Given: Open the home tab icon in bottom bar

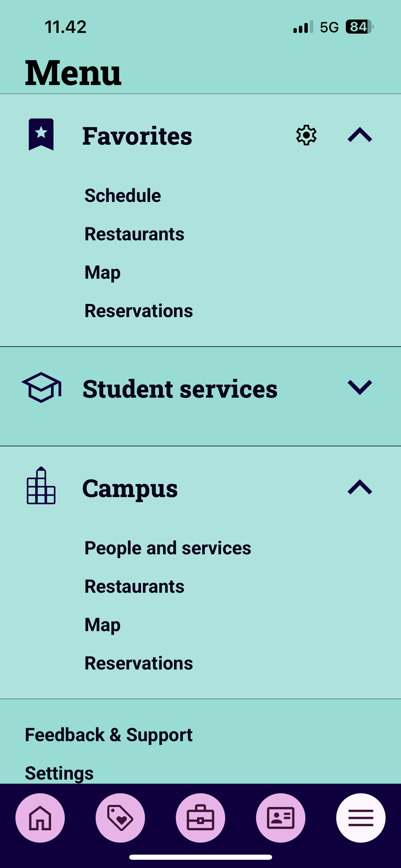Looking at the screenshot, I should (x=40, y=818).
